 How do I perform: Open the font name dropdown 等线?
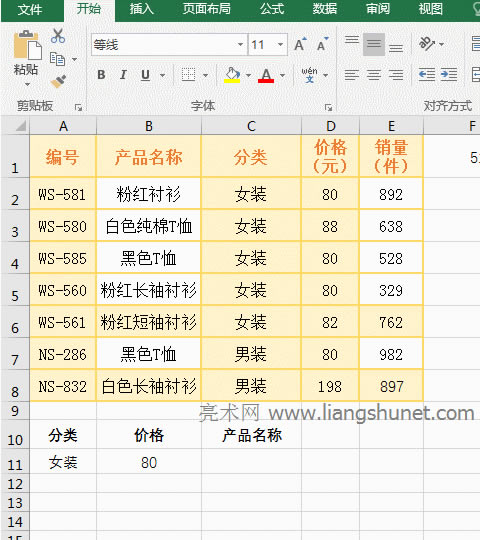(x=240, y=44)
